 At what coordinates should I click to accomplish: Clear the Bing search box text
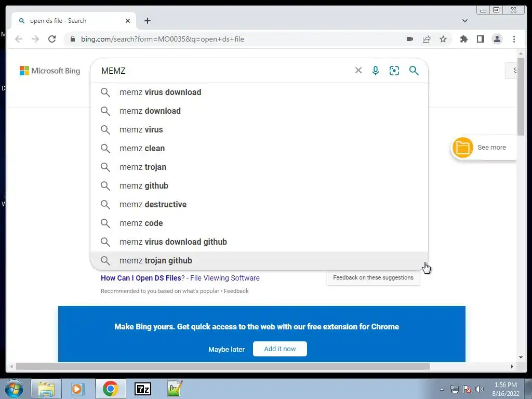click(358, 70)
